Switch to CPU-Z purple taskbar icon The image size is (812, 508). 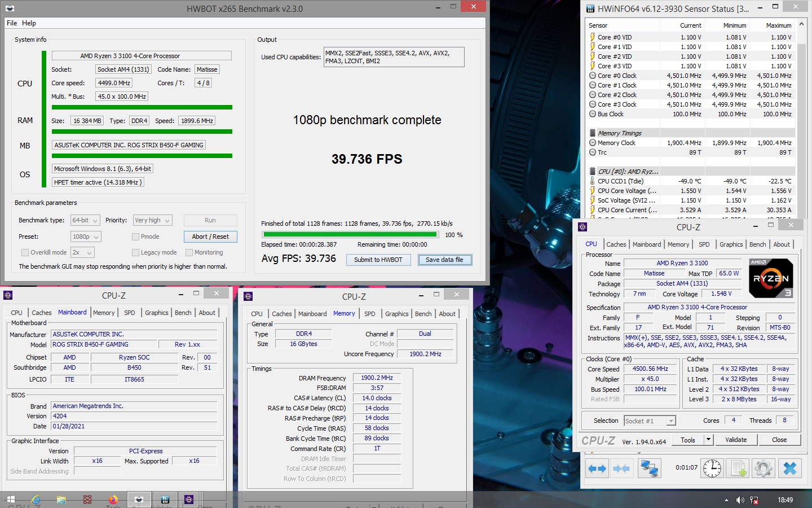click(x=189, y=500)
